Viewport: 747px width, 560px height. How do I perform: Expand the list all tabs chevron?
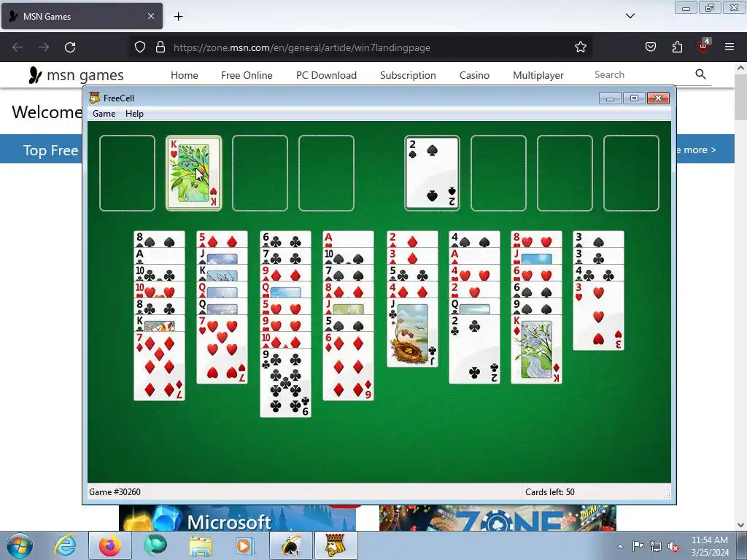point(630,16)
